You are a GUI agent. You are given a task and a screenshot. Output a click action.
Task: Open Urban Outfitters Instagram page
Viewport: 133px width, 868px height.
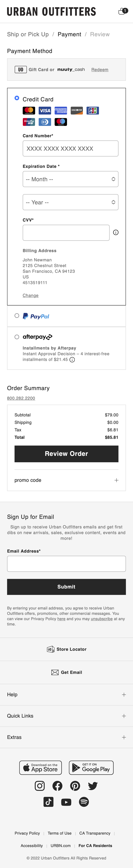[x=40, y=786]
